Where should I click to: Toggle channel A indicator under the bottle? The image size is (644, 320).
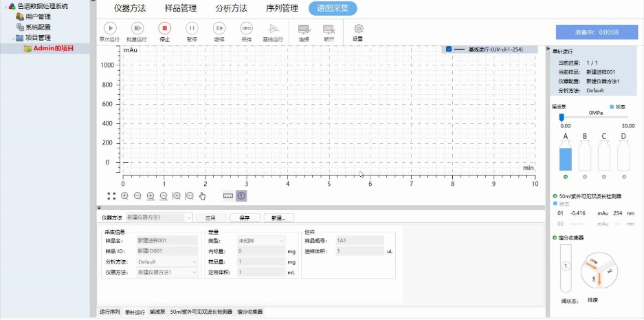[566, 177]
